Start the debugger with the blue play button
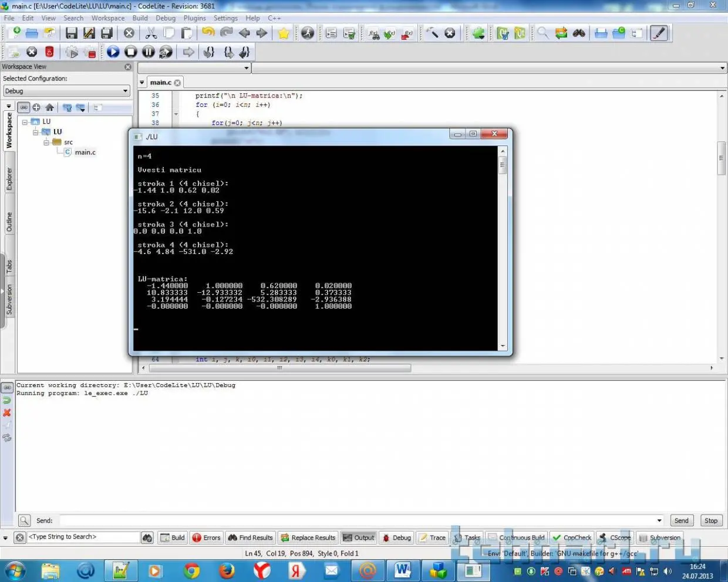 coord(113,52)
